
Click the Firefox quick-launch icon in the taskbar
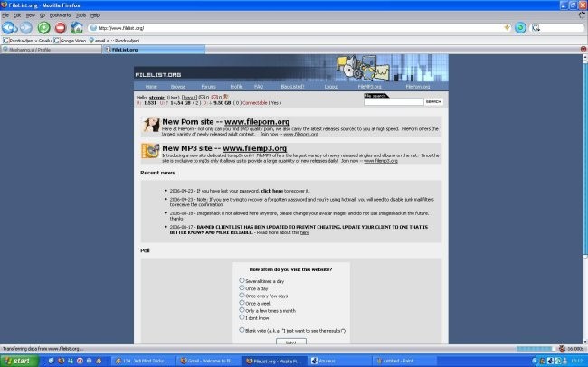coord(62,361)
